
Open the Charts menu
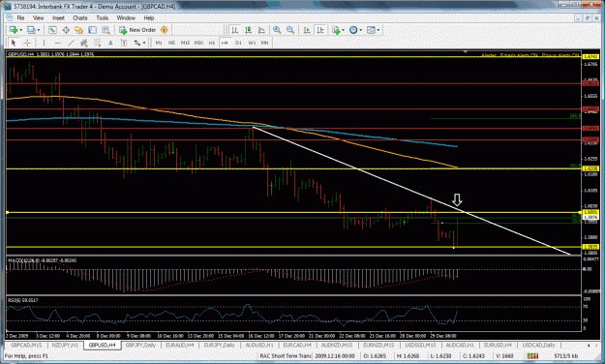[x=80, y=17]
